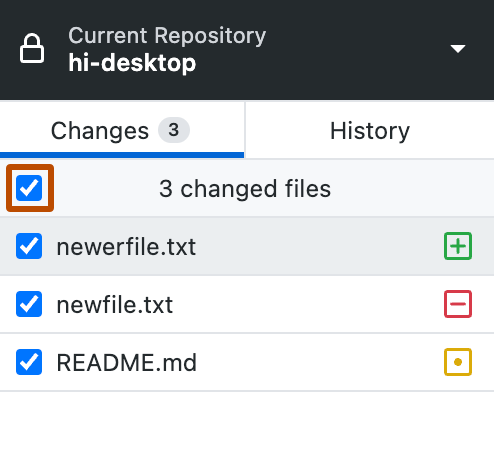The image size is (494, 450).
Task: Uncheck the README.md checkbox
Action: pyautogui.click(x=29, y=362)
